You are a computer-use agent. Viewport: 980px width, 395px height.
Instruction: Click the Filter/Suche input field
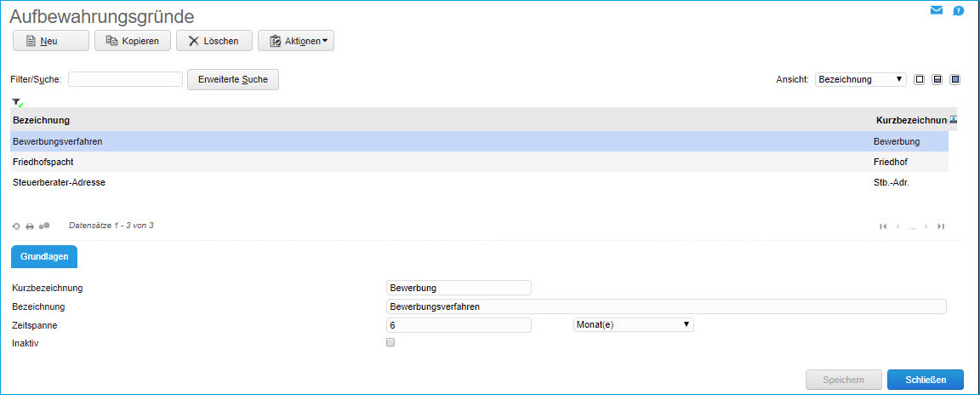coord(125,79)
